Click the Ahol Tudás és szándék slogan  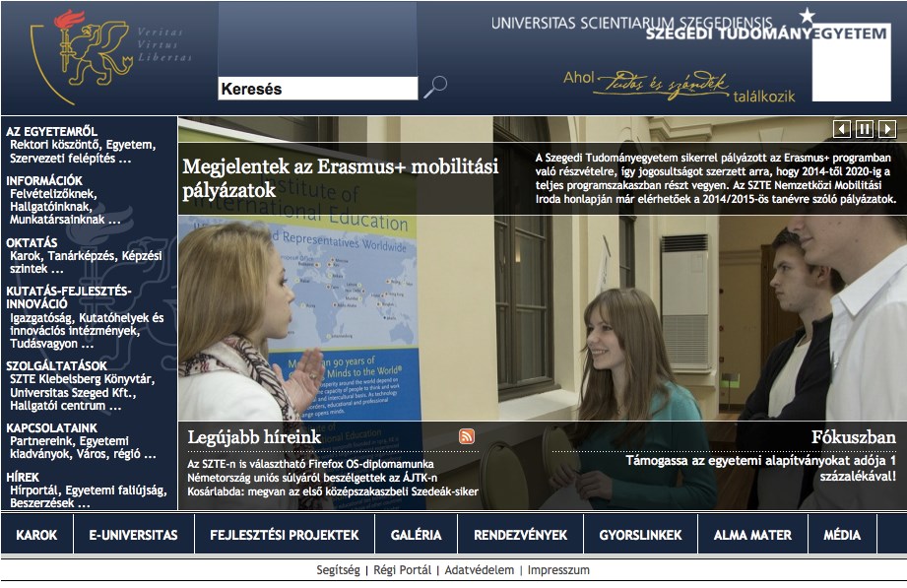coord(680,87)
